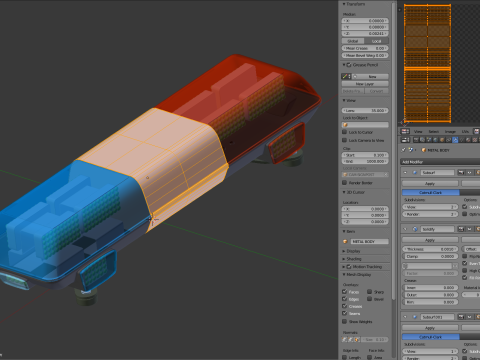Select the Object properties tab icon
The image size is (480, 360).
[442, 140]
